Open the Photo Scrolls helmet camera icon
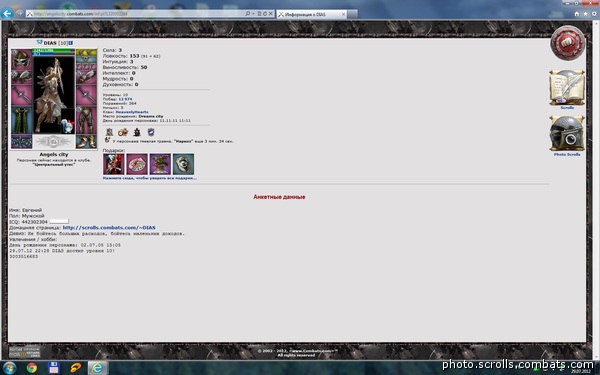The height and width of the screenshot is (375, 600). (x=567, y=134)
